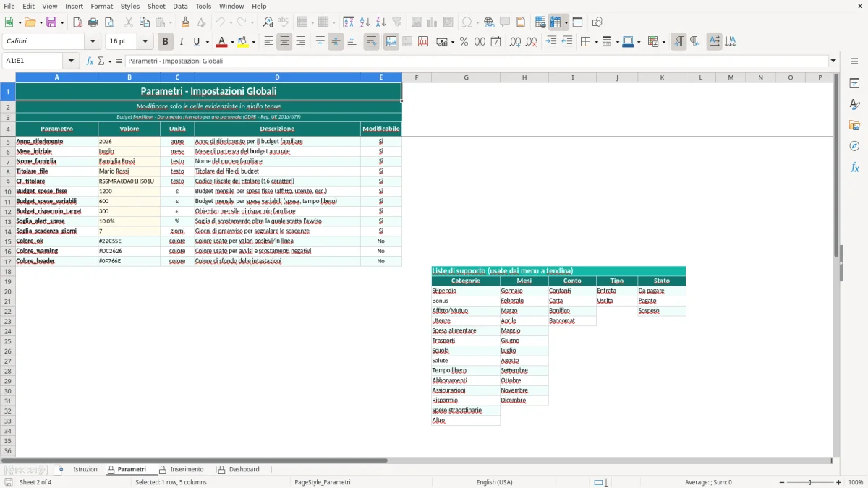Toggle Center Horizontally alignment
Viewport: 868px width, 488px height.
(x=284, y=42)
